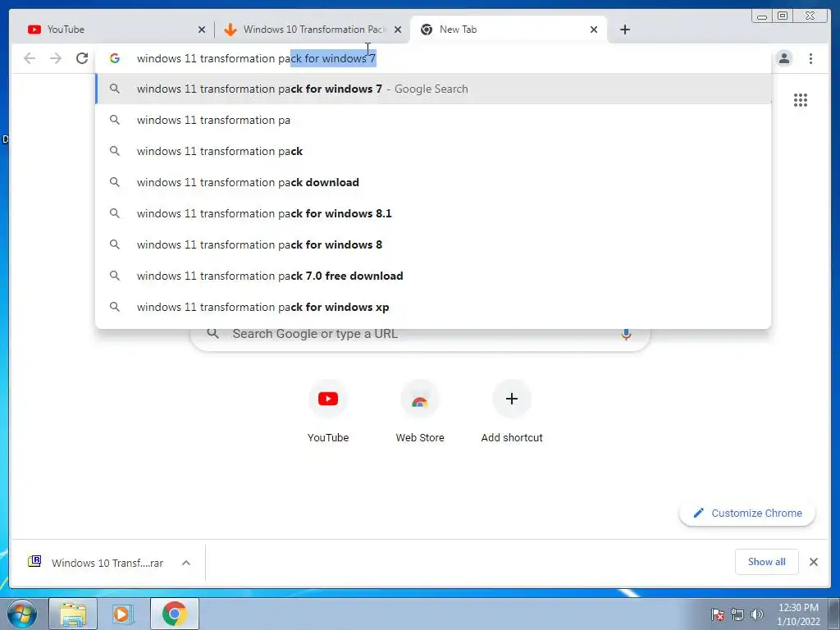Click search icon beside 'pack download' suggestion

coord(115,182)
